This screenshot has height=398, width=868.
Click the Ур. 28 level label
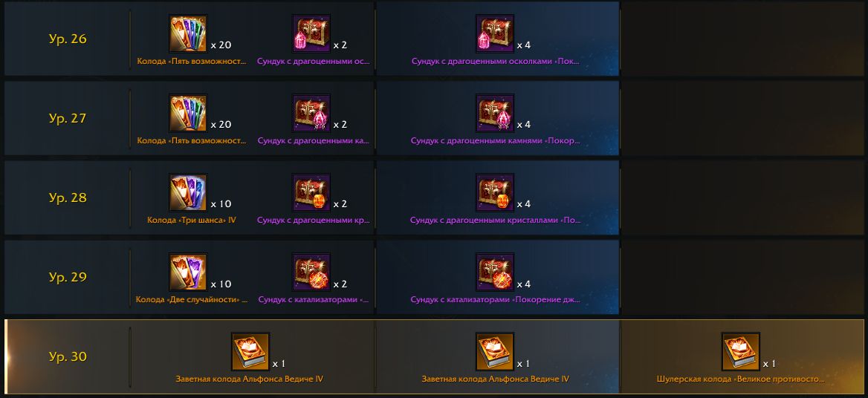pos(68,198)
